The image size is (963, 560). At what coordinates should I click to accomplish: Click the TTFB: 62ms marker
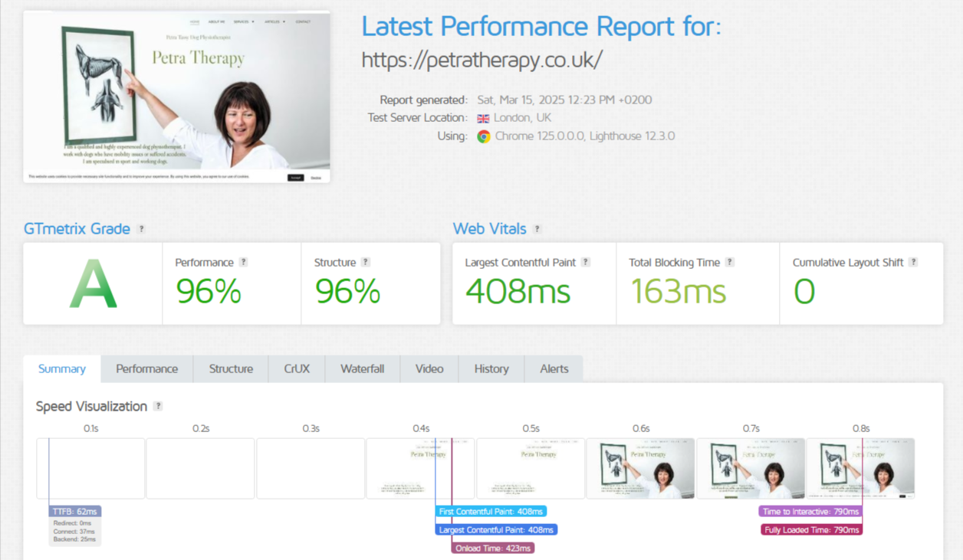coord(74,511)
